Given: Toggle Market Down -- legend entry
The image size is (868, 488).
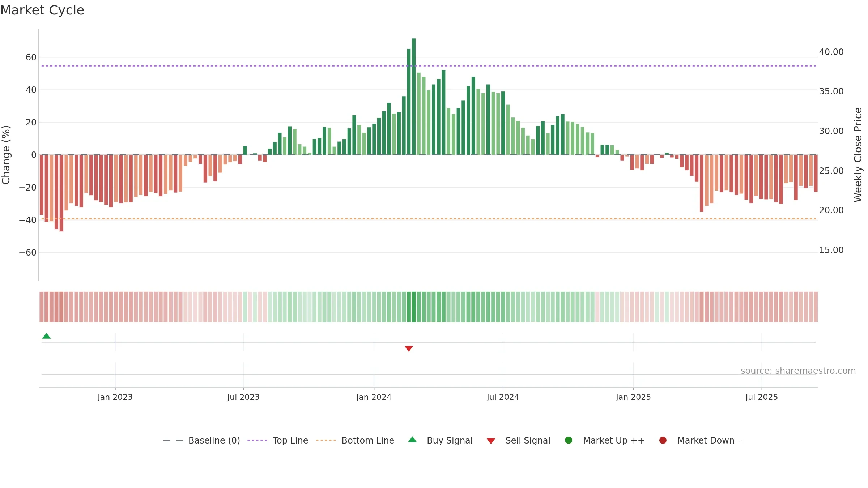Looking at the screenshot, I should pos(701,440).
